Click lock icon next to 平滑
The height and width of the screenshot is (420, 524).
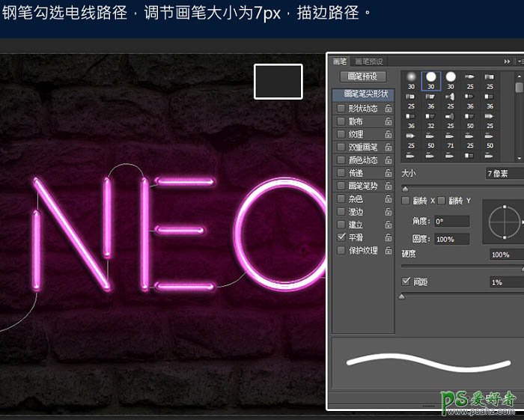pyautogui.click(x=389, y=237)
